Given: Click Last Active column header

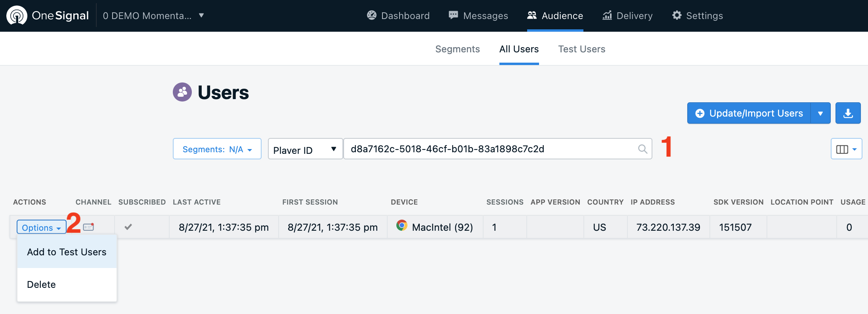Looking at the screenshot, I should (x=197, y=202).
